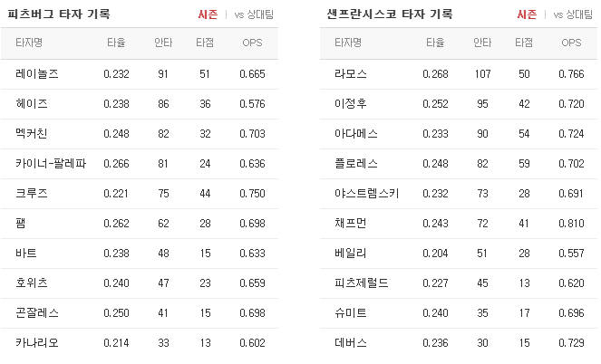
Task: Select batter 곤잘레스
Action: click(x=37, y=312)
